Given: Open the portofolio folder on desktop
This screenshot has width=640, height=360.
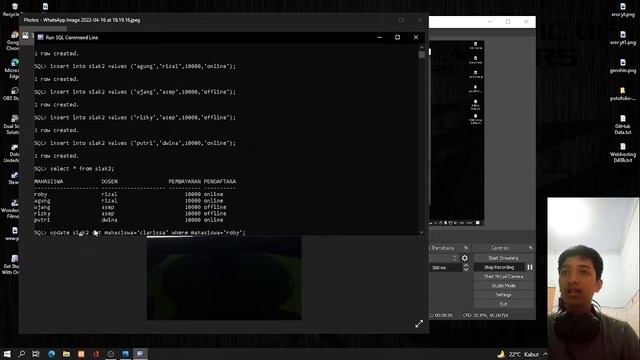Looking at the screenshot, I should 623,94.
